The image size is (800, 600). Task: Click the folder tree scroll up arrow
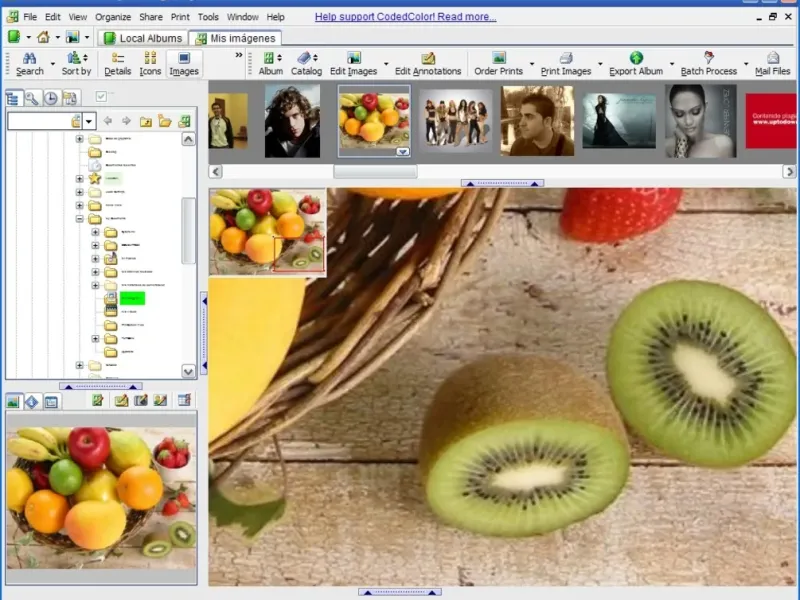(188, 139)
